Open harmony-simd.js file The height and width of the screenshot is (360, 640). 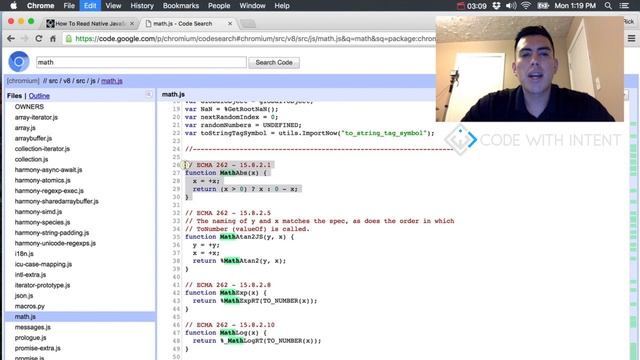[38, 212]
